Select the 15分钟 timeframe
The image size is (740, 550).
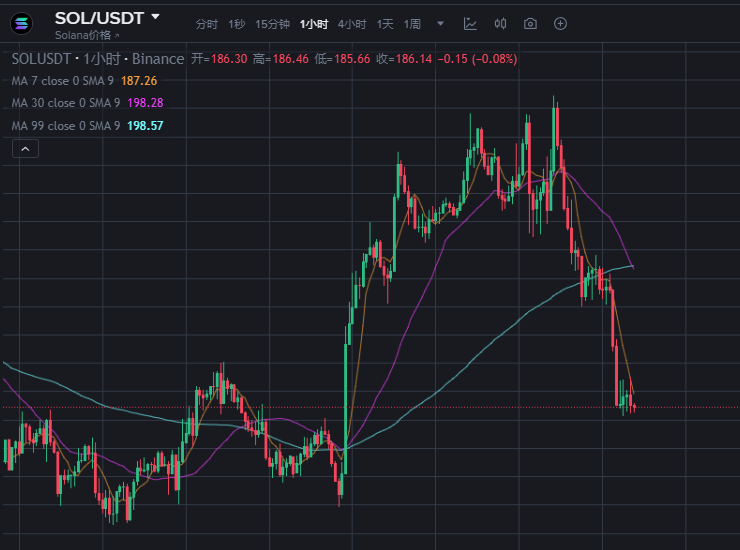(272, 24)
